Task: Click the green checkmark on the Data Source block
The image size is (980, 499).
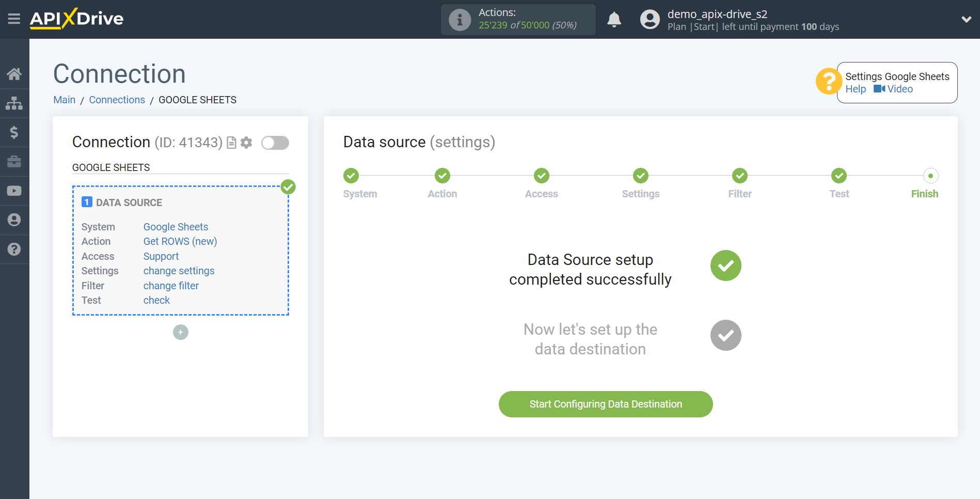Action: (288, 186)
